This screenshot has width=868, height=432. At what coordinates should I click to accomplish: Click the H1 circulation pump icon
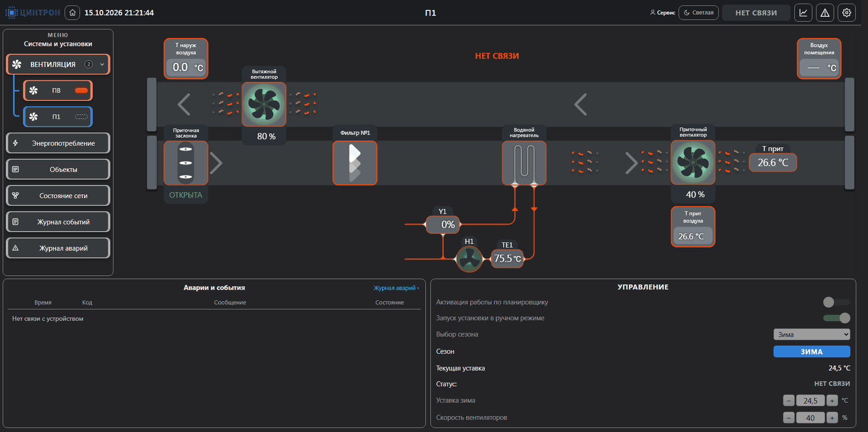click(x=469, y=259)
